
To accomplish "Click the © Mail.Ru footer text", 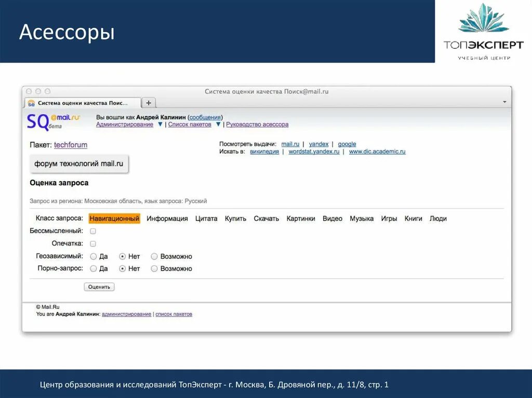I will pos(47,307).
